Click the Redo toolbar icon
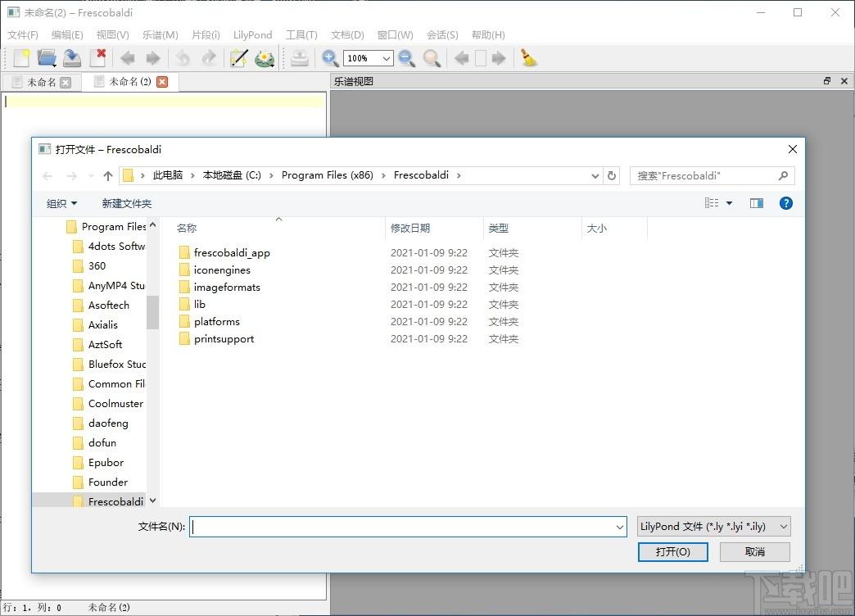 [x=209, y=58]
